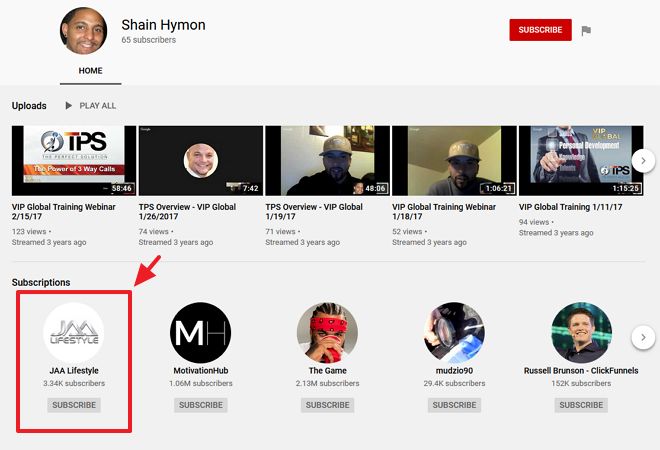Image resolution: width=660 pixels, height=450 pixels.
Task: Click the PLAY ALL label
Action: [x=98, y=106]
